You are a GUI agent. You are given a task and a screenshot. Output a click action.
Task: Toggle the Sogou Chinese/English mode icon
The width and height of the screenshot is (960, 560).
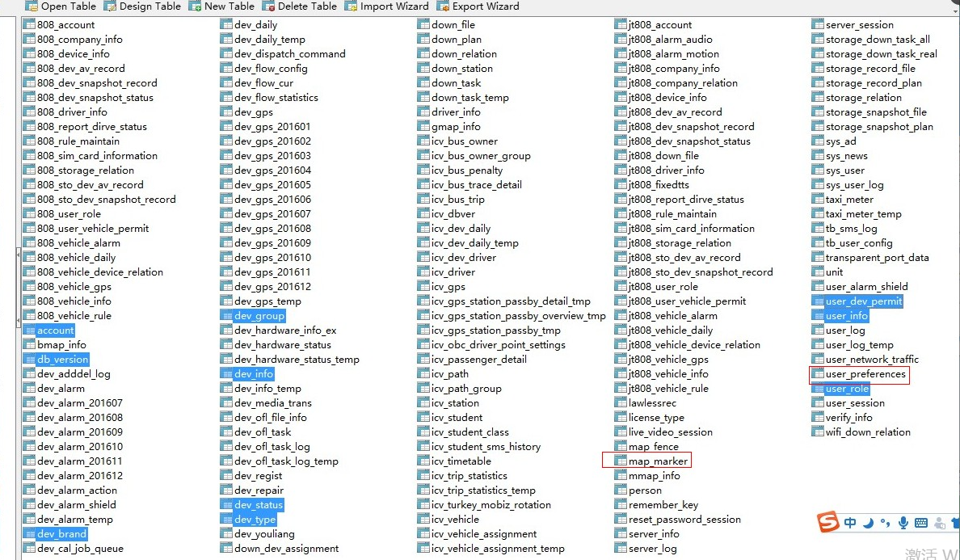[x=850, y=523]
